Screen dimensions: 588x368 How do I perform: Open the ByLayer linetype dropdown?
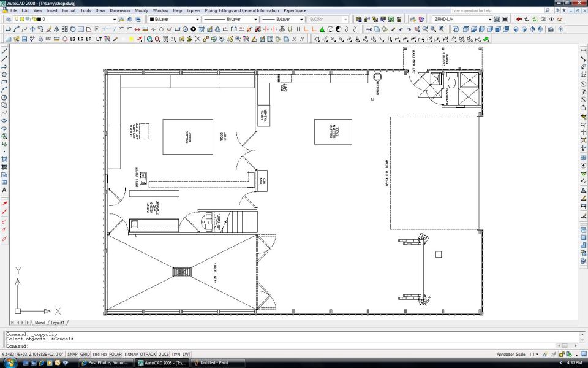[x=255, y=19]
